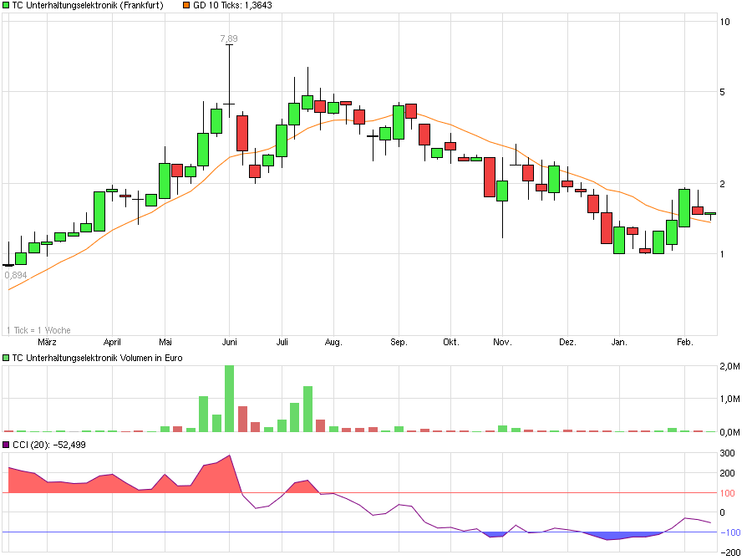Select the 'TC Unterhaltungselektronik (Frankfurt)' title text
The image size is (752, 560).
pos(87,6)
